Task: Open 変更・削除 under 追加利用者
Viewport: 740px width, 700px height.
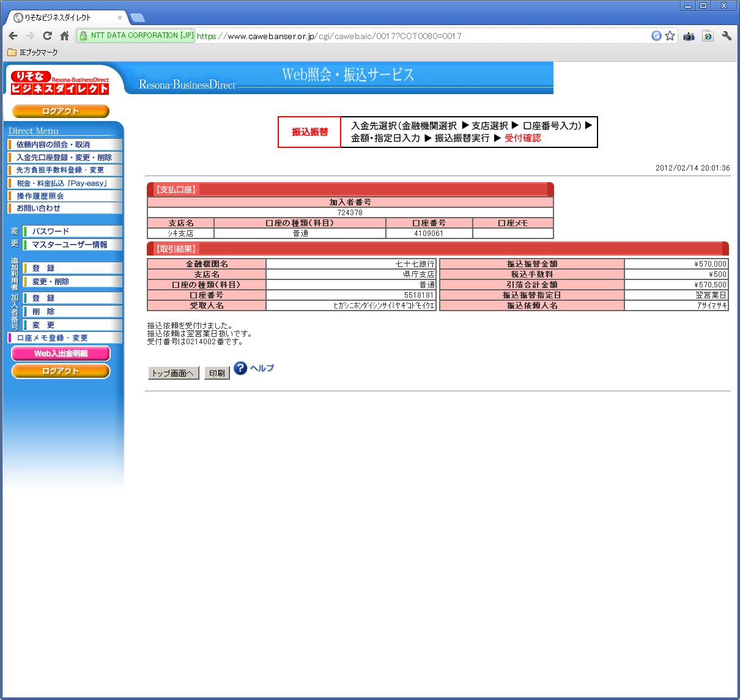Action: [72, 282]
